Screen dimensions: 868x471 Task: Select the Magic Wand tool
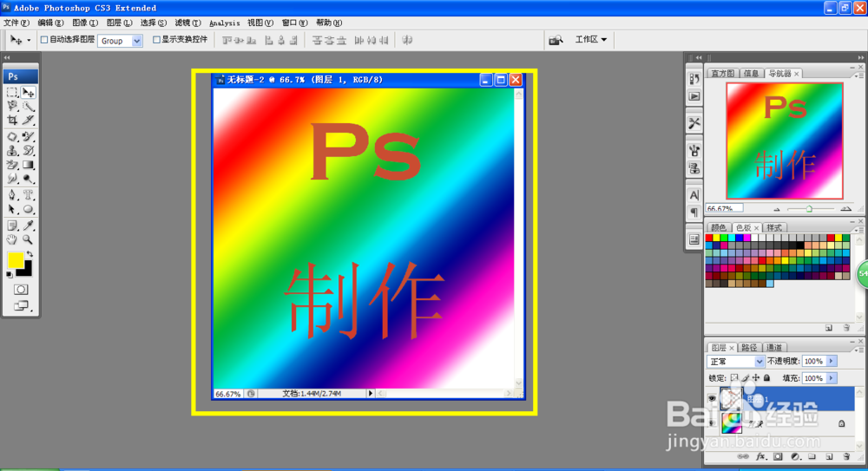(x=29, y=107)
